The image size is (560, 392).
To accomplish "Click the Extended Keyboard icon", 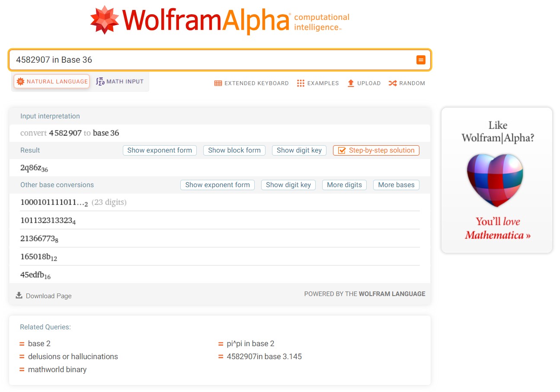I will coord(218,83).
